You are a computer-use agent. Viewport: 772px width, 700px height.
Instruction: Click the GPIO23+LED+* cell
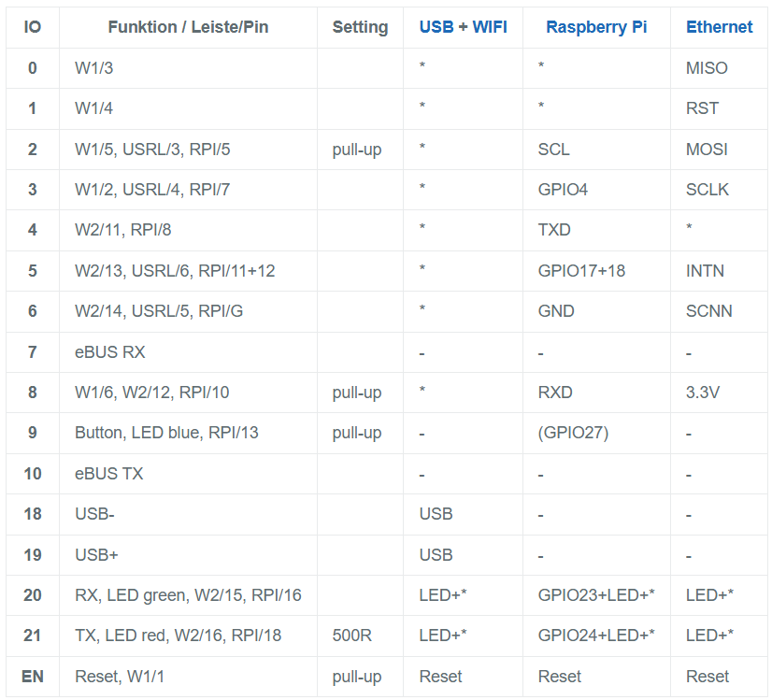(x=595, y=595)
